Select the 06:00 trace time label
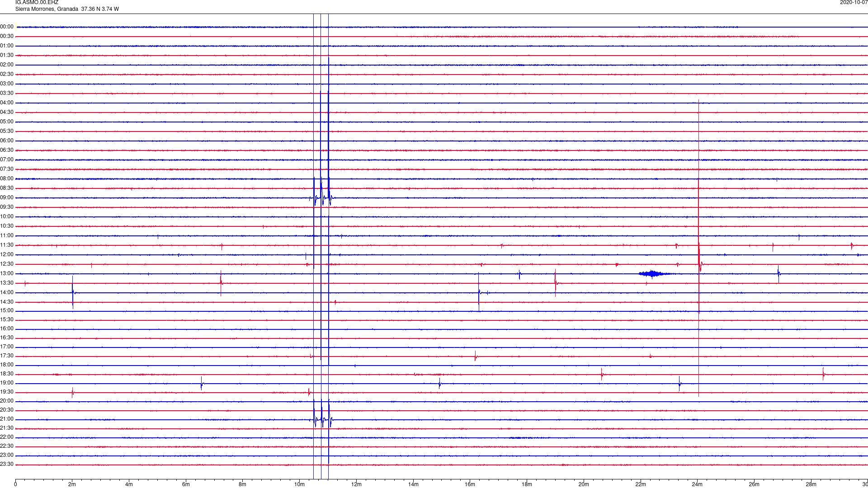The height and width of the screenshot is (488, 868). [x=7, y=141]
